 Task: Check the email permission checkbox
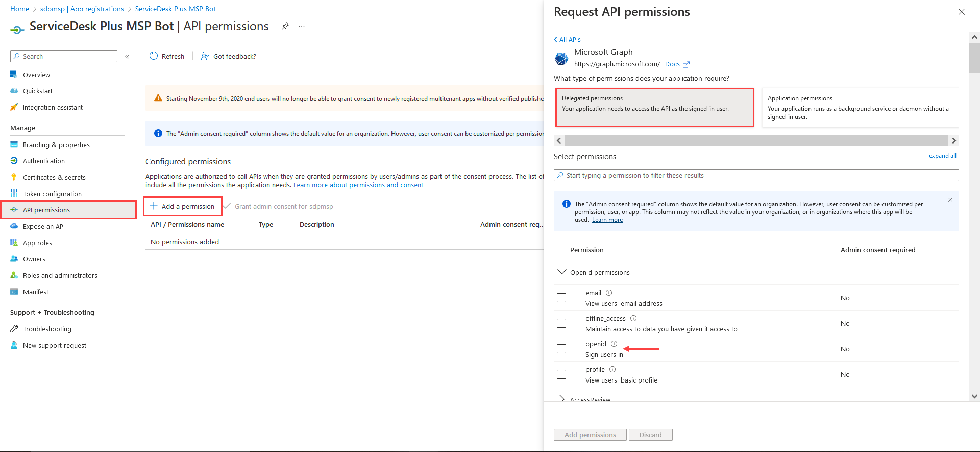point(561,298)
